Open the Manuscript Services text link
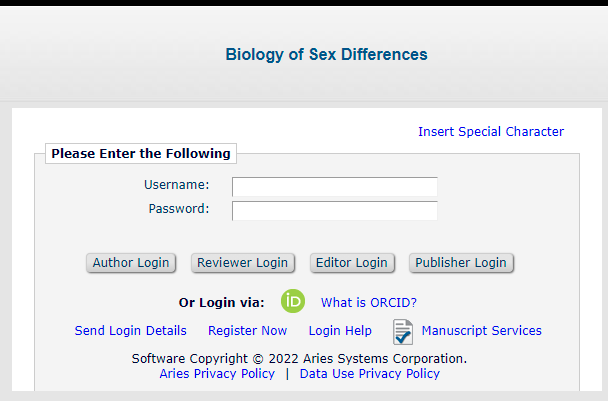Viewport: 608px width, 401px height. [481, 331]
